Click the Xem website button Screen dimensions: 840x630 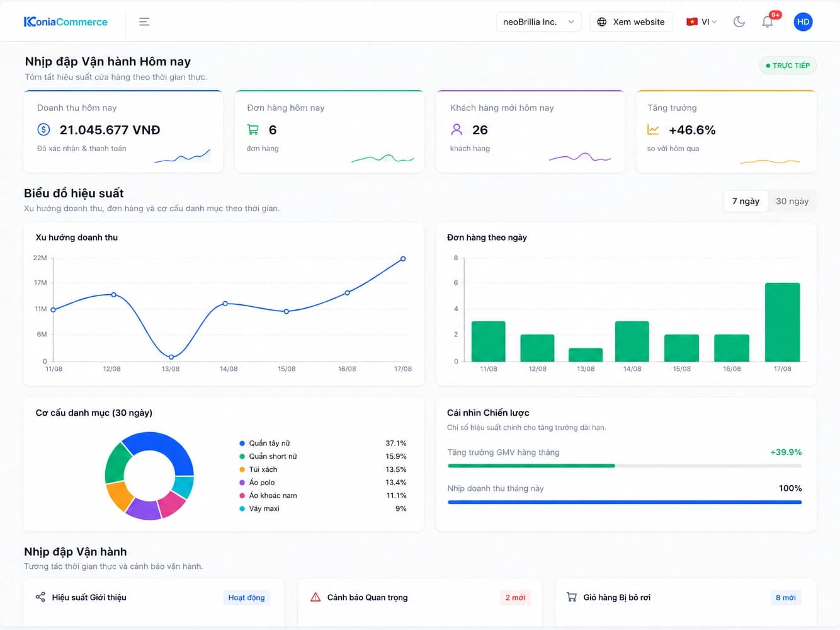pos(631,21)
